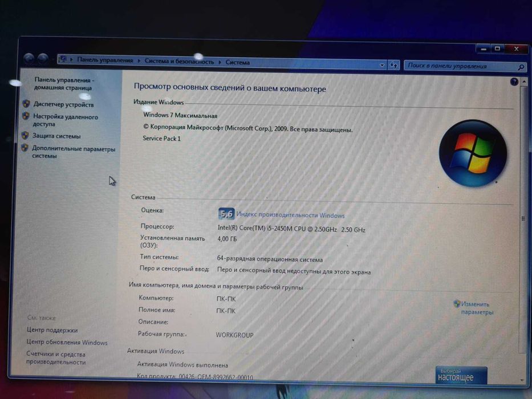Expand the arrow before Панель управления breadcrumb
The image size is (532, 399).
tap(72, 59)
